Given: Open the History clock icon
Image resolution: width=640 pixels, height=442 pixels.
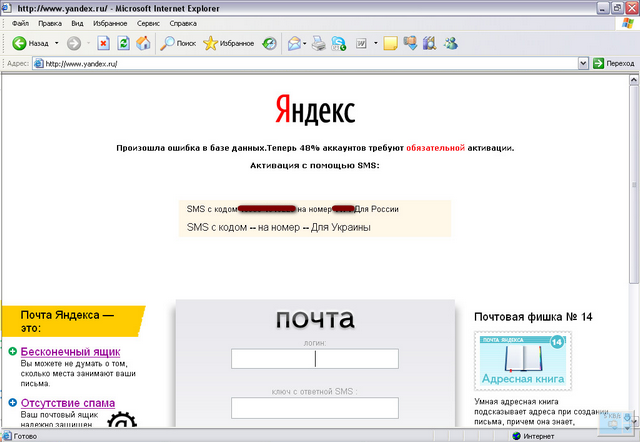Looking at the screenshot, I should point(269,43).
